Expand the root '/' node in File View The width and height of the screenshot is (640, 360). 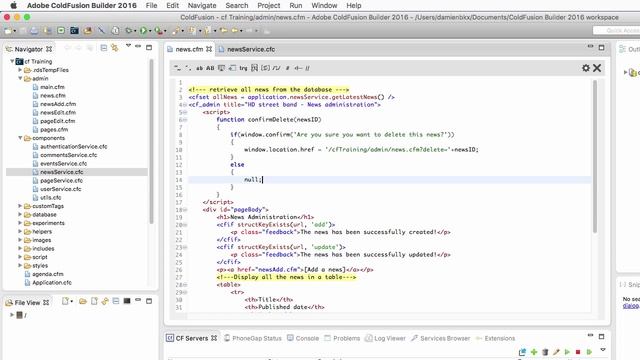[12, 315]
